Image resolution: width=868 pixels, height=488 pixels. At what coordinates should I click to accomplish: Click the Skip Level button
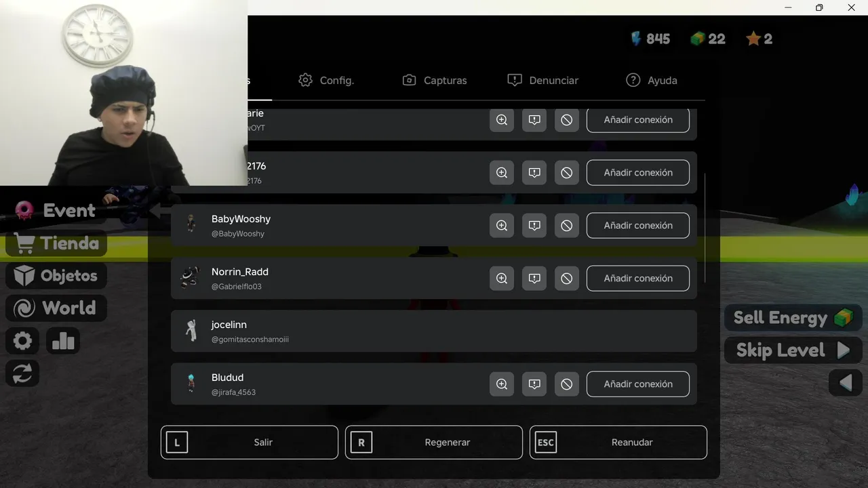[x=793, y=350]
